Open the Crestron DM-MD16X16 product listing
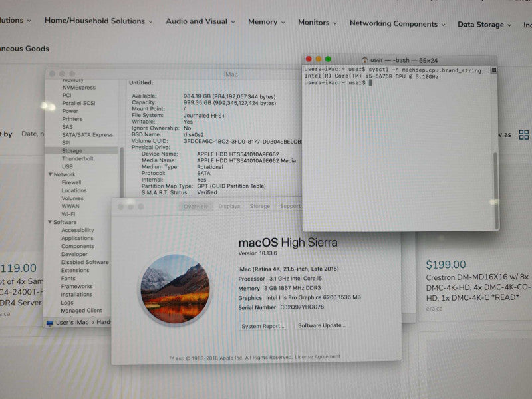532x399 pixels. (477, 287)
